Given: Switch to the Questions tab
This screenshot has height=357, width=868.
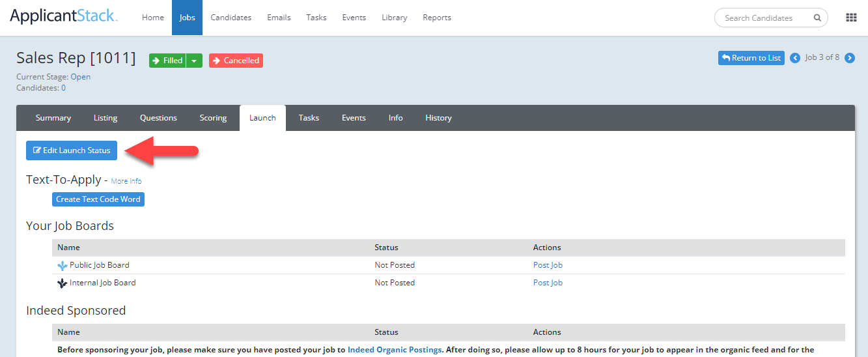Looking at the screenshot, I should pyautogui.click(x=158, y=118).
